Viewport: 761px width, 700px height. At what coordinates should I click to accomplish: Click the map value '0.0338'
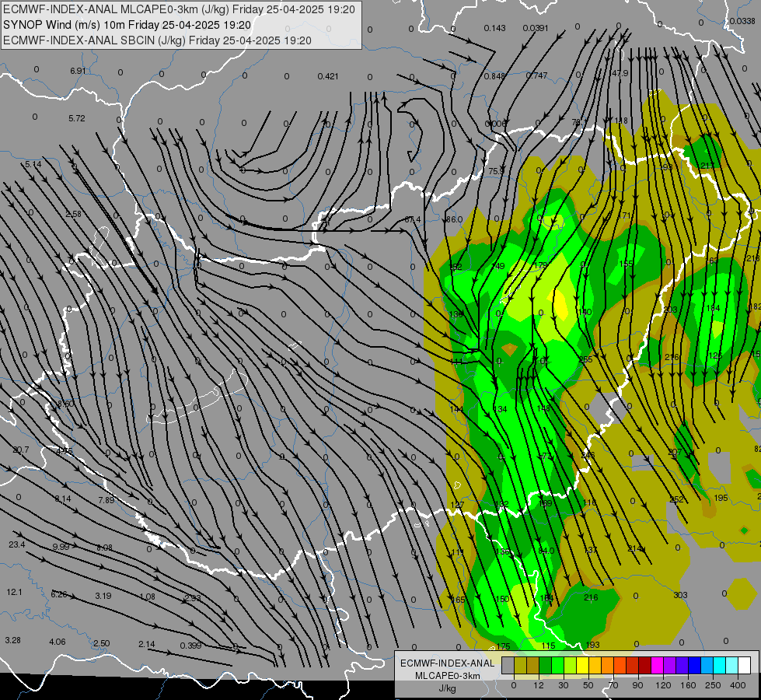[742, 21]
